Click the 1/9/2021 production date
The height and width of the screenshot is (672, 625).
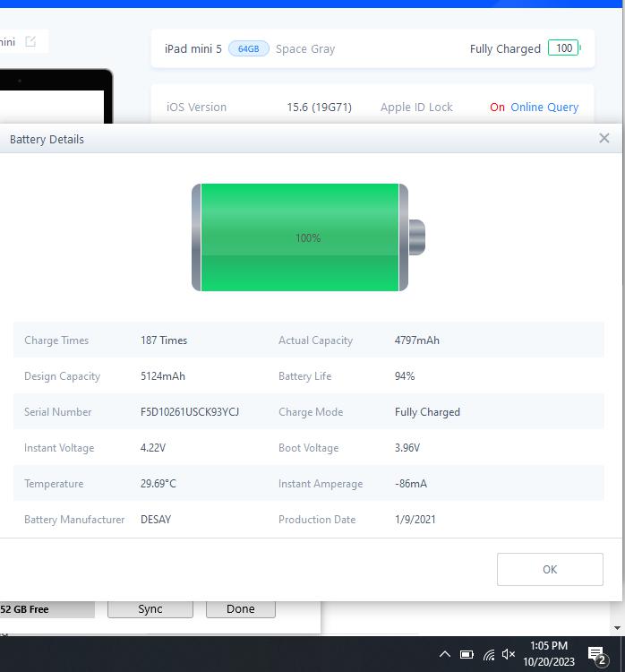click(415, 520)
